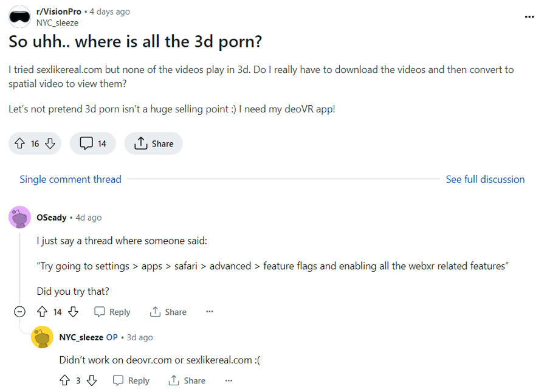Downvote the main post
This screenshot has height=392, width=547.
coord(50,143)
